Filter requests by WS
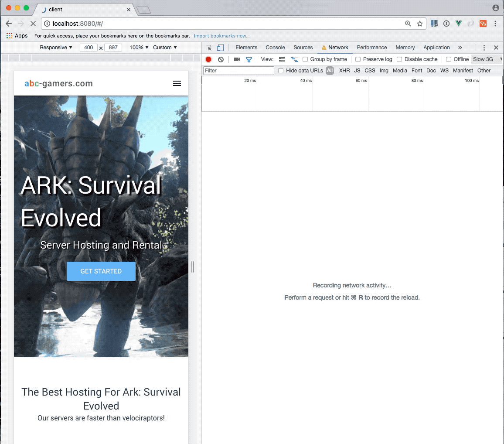504x444 pixels. pyautogui.click(x=444, y=70)
